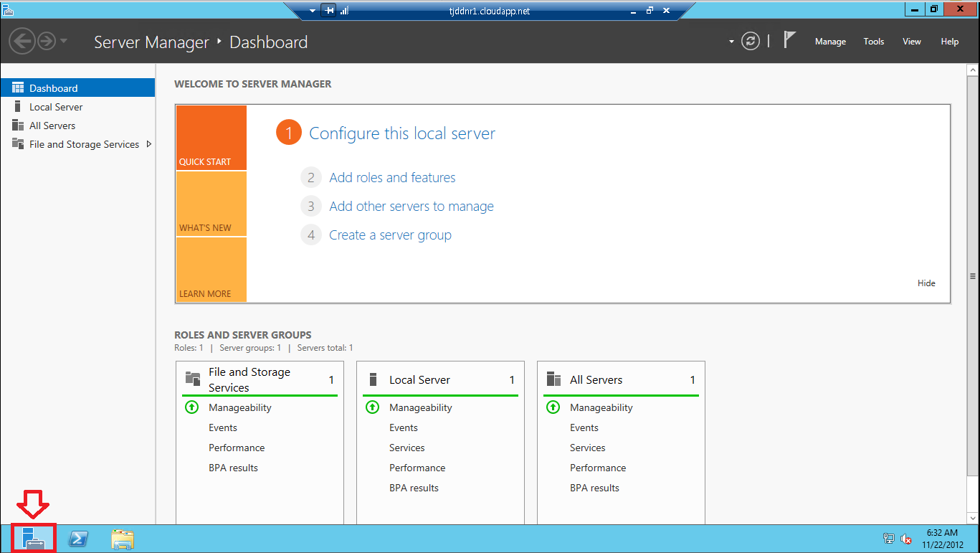This screenshot has height=553, width=980.
Task: Open the View menu
Action: coord(912,42)
